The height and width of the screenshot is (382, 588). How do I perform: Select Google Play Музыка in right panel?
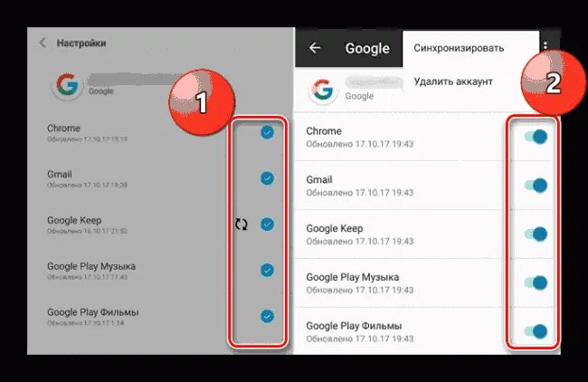[353, 277]
